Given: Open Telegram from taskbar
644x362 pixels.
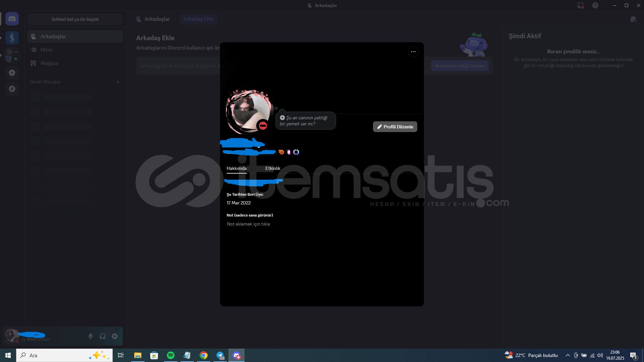Looking at the screenshot, I should pos(220,355).
